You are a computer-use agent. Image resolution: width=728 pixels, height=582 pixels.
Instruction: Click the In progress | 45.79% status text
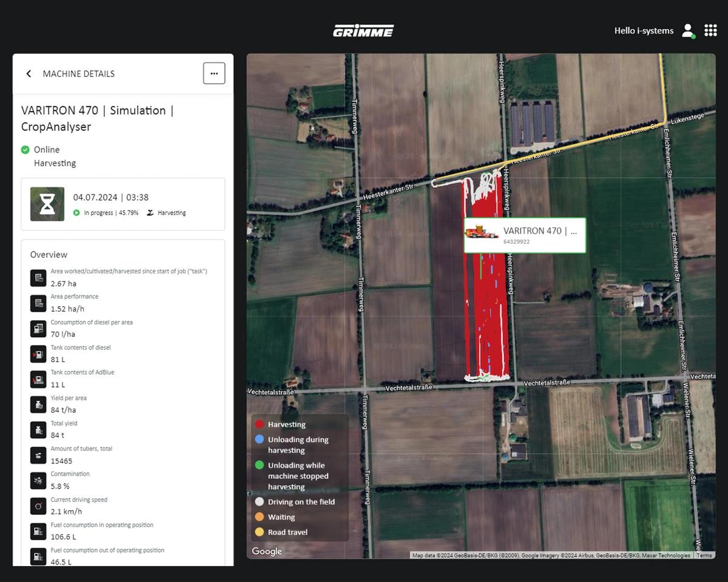click(111, 213)
